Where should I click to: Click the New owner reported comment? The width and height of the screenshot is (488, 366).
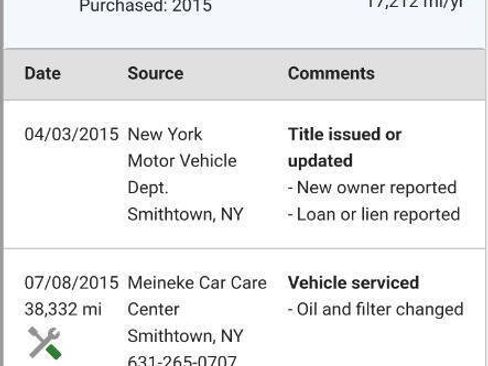point(372,188)
